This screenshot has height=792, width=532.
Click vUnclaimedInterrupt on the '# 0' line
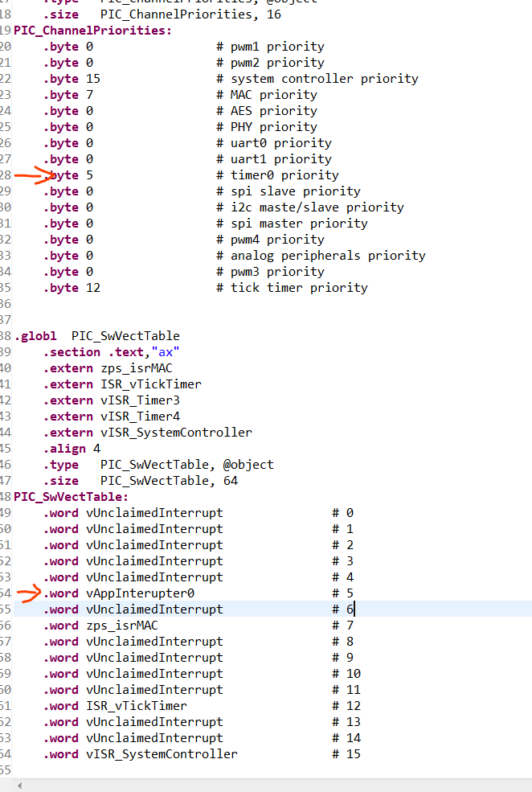pyautogui.click(x=154, y=513)
